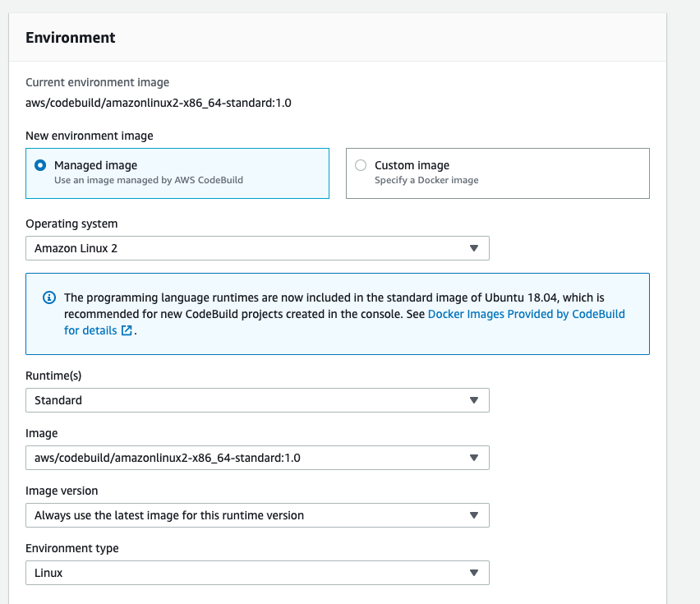Image resolution: width=700 pixels, height=604 pixels.
Task: Open the Image selector for amazonlinux2-x86_64-standard
Action: 257,458
